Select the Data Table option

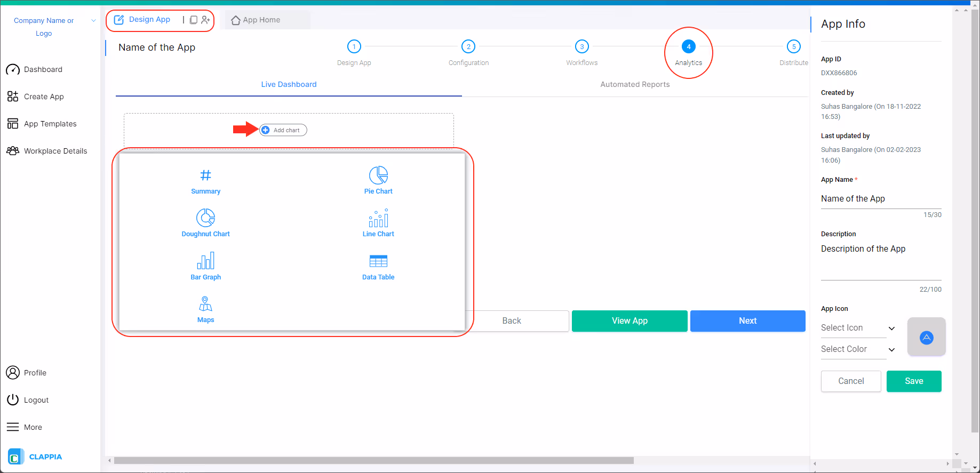378,267
